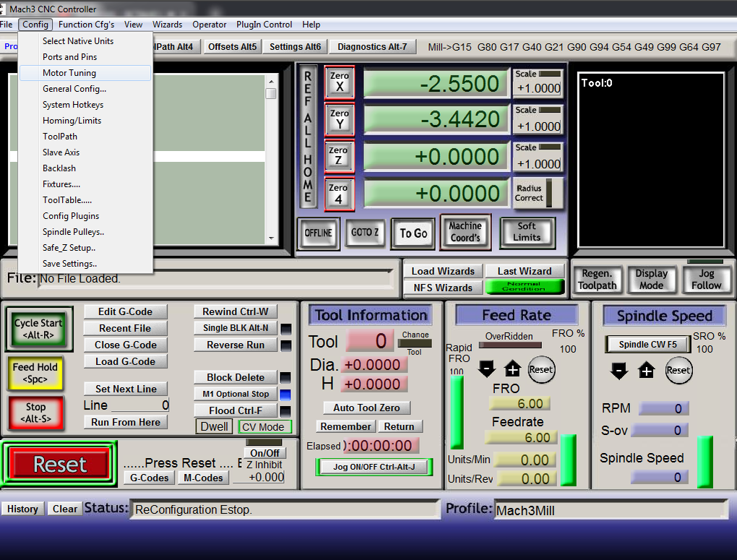
Task: Click the Regen. Toolpath button
Action: pyautogui.click(x=598, y=280)
